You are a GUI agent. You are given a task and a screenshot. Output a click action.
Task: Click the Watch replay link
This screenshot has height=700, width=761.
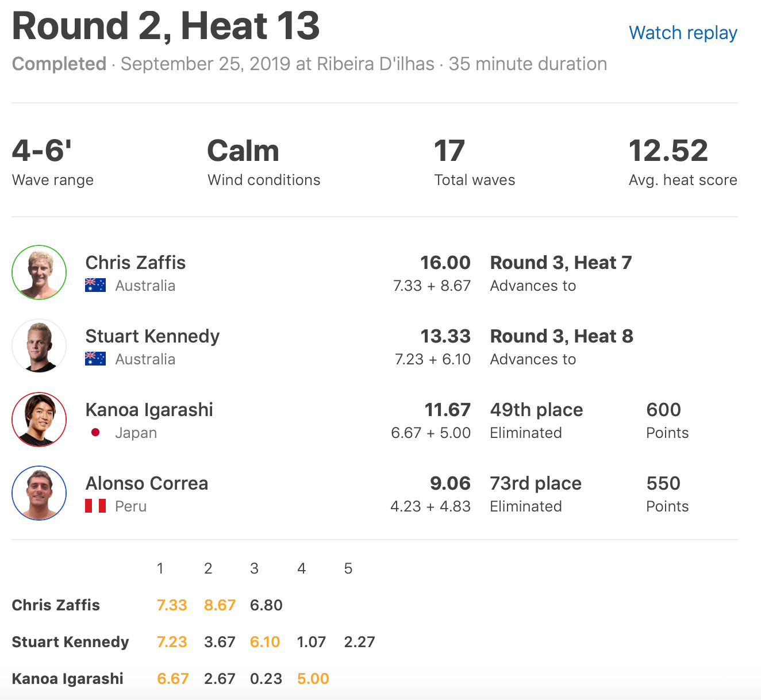pos(683,33)
